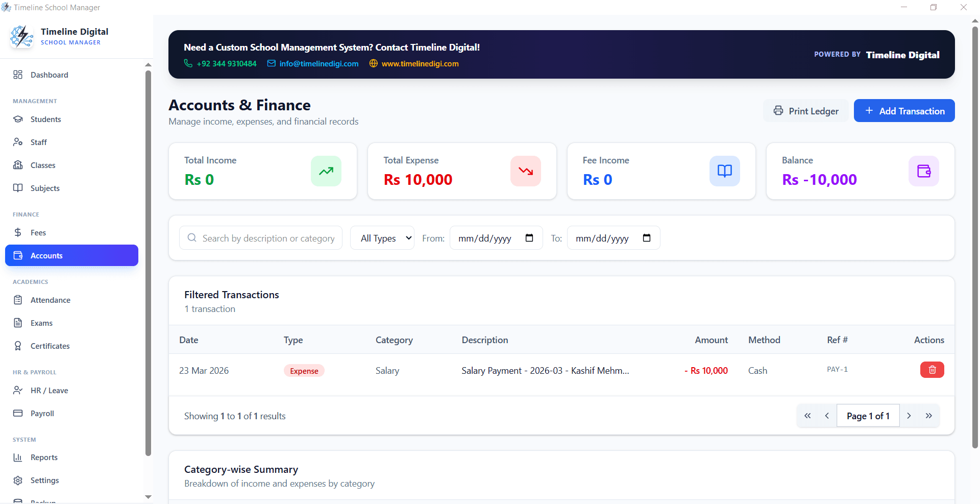980x504 pixels.
Task: Open Payroll using the card icon
Action: (18, 413)
